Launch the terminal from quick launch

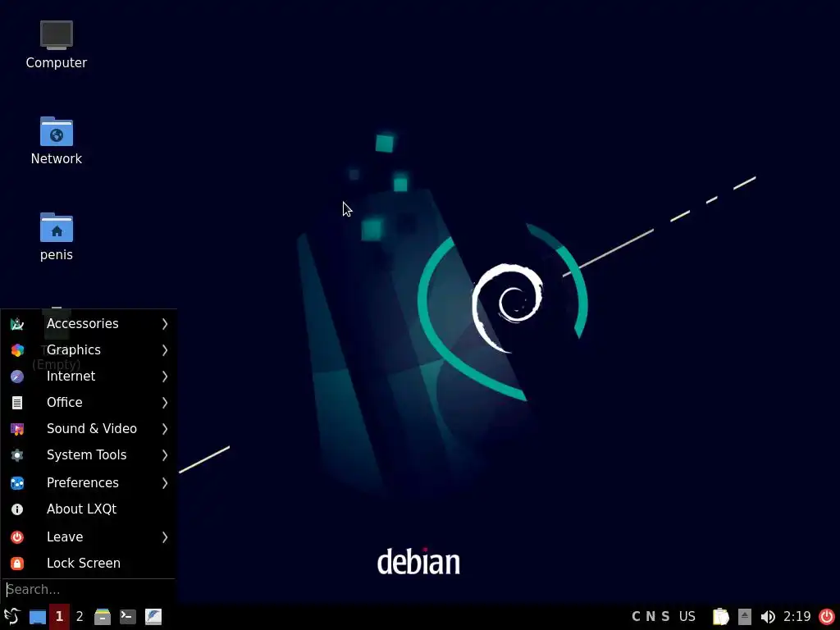[x=127, y=617]
